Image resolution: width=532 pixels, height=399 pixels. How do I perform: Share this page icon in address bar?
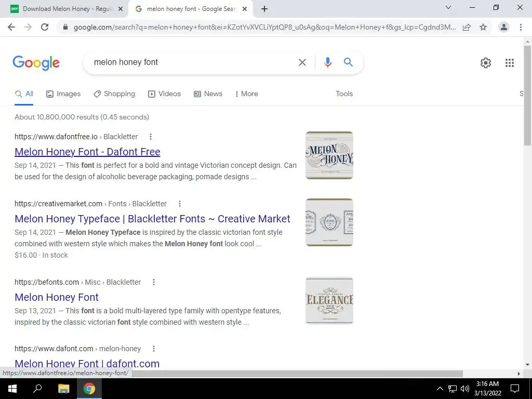pos(467,27)
